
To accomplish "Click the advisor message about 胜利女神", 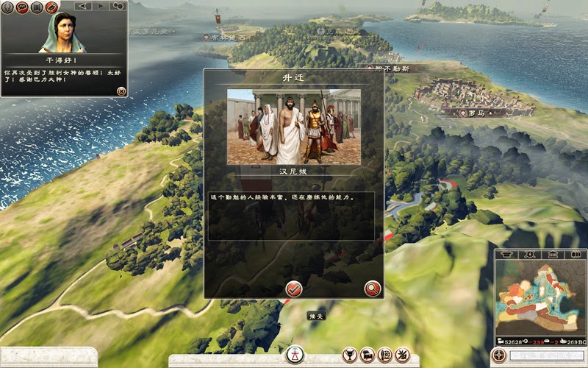I will click(62, 76).
